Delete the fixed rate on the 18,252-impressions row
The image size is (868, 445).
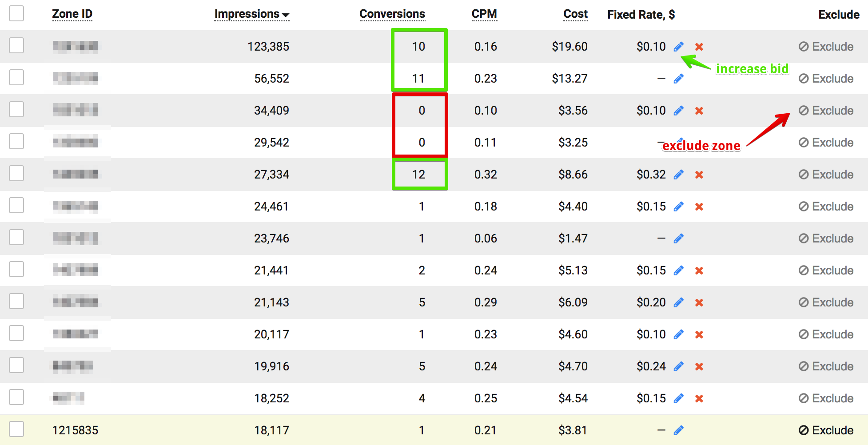pyautogui.click(x=699, y=398)
